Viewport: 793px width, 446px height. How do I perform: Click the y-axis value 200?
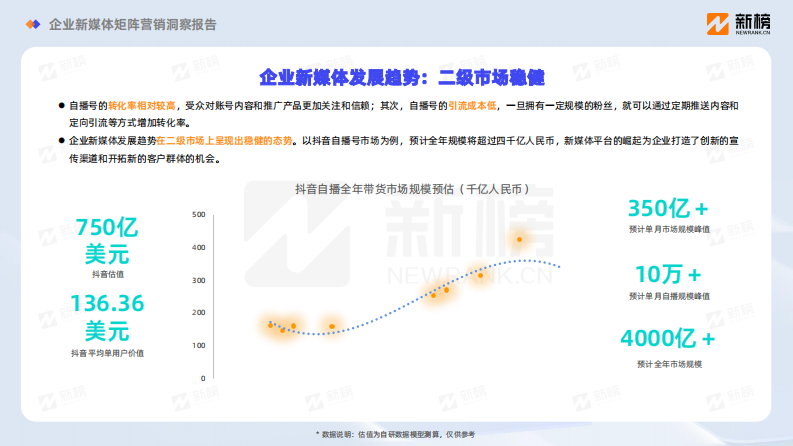point(199,313)
